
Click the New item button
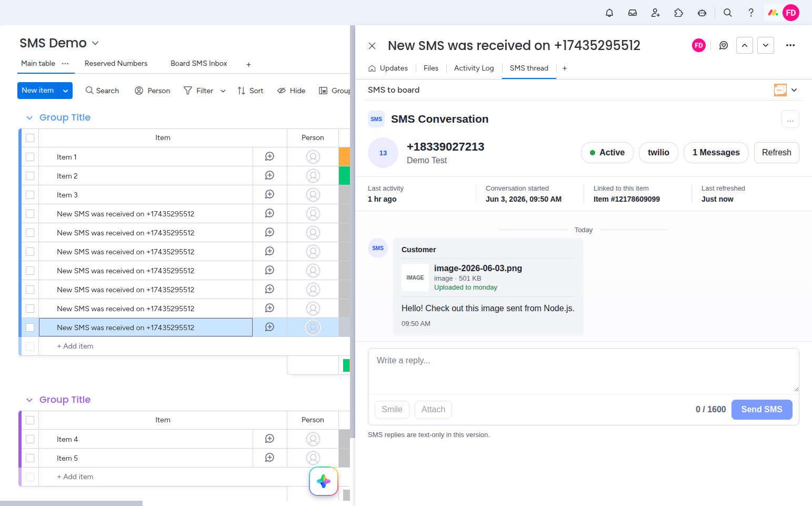click(x=38, y=91)
